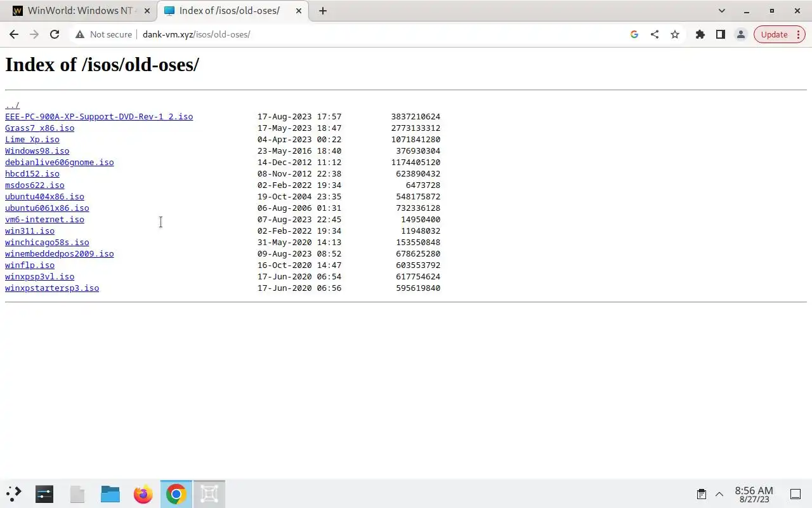Share this page via share icon

[x=654, y=34]
